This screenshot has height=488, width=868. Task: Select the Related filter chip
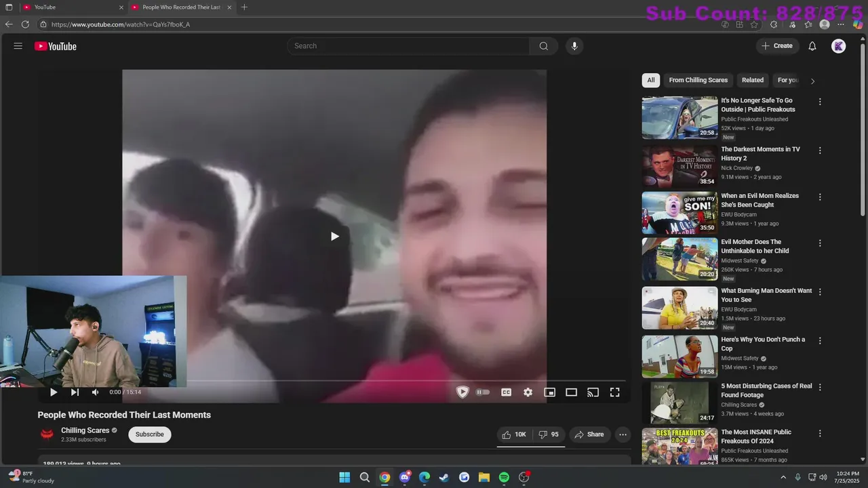coord(753,80)
